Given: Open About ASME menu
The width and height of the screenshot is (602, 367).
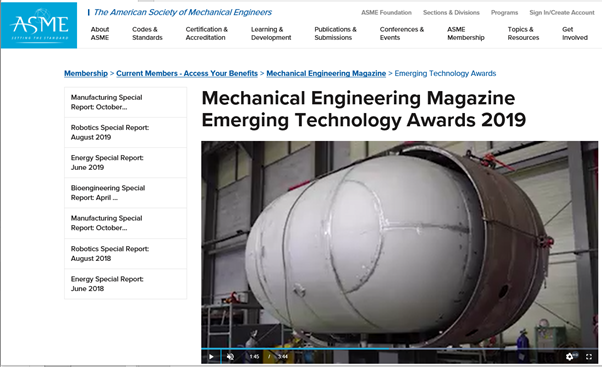Looking at the screenshot, I should (100, 33).
